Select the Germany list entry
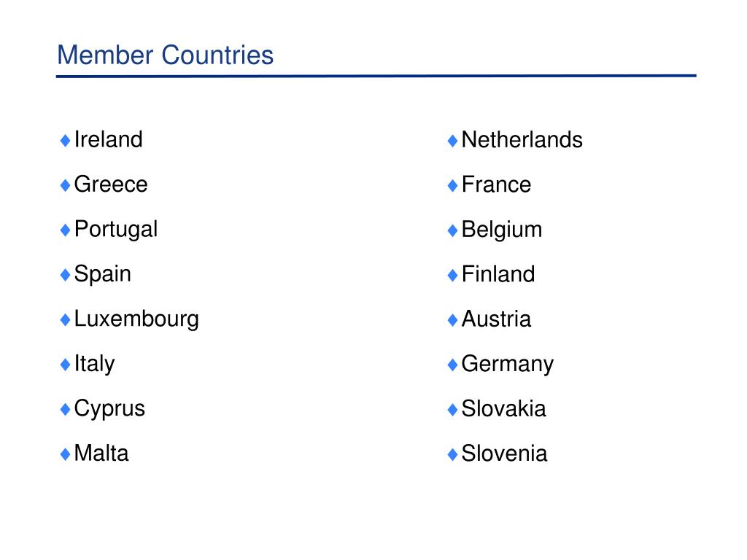The width and height of the screenshot is (747, 560). (x=508, y=365)
